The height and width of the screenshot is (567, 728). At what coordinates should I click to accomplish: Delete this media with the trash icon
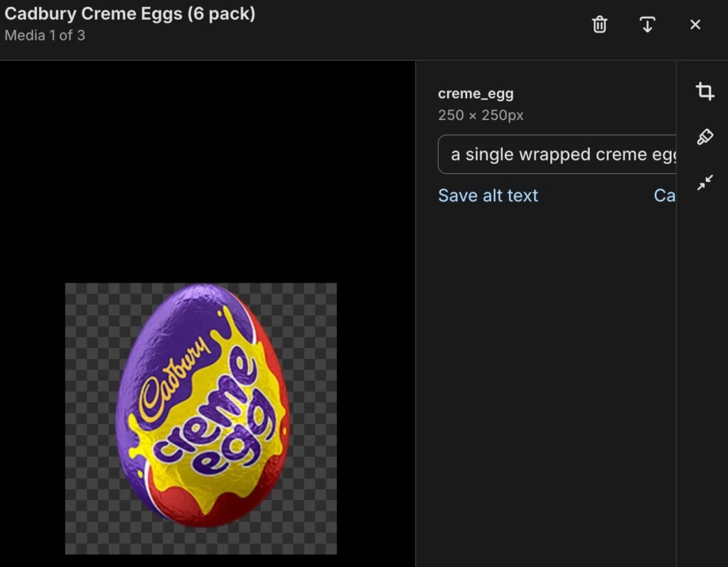pos(599,25)
